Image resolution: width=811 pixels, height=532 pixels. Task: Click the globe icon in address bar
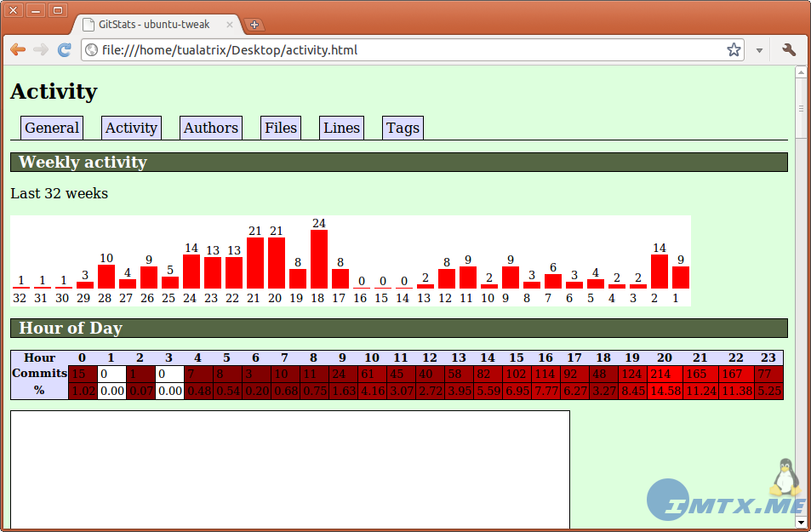pos(92,50)
